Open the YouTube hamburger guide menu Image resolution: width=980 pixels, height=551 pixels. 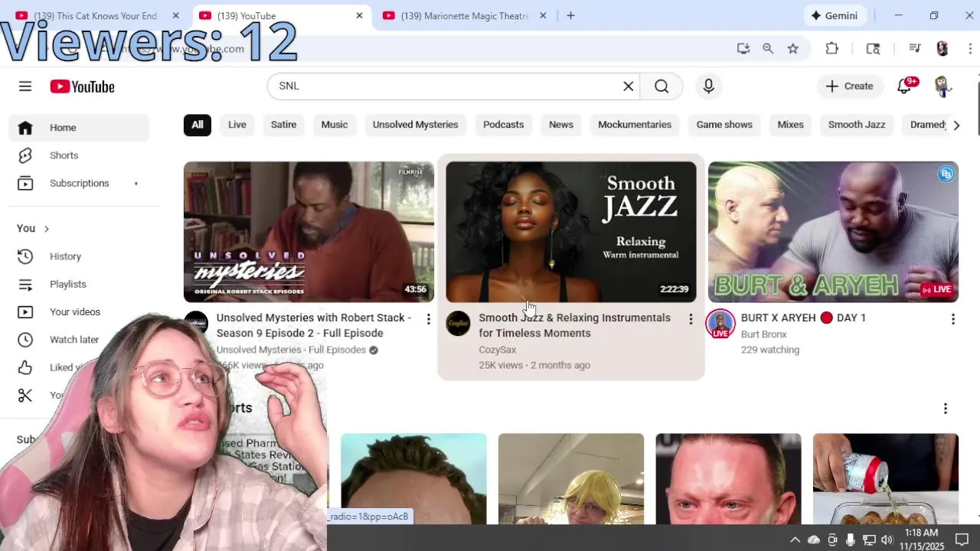(x=25, y=86)
